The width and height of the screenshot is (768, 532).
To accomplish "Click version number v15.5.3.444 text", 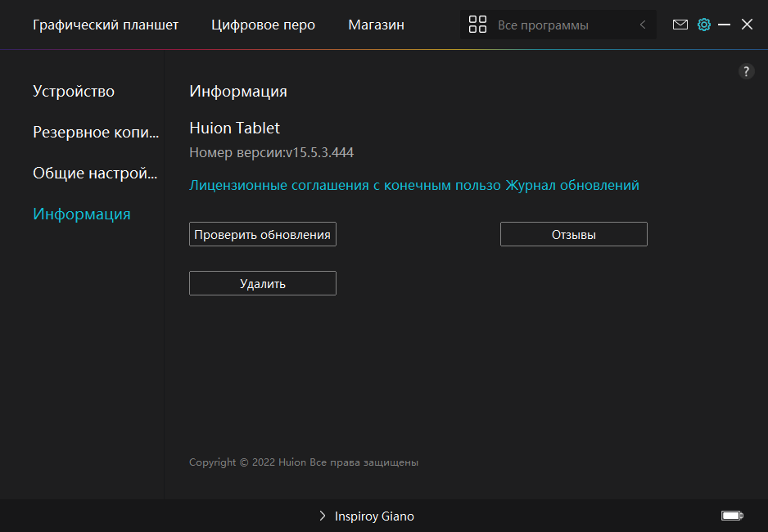I will pos(320,153).
